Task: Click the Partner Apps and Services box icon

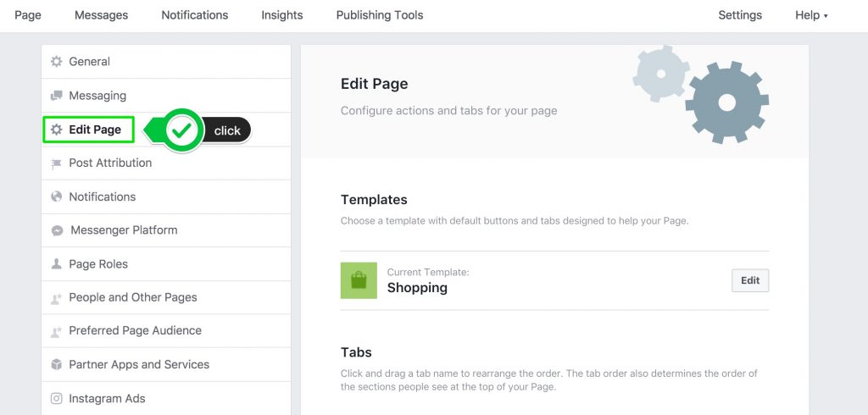Action: 57,365
